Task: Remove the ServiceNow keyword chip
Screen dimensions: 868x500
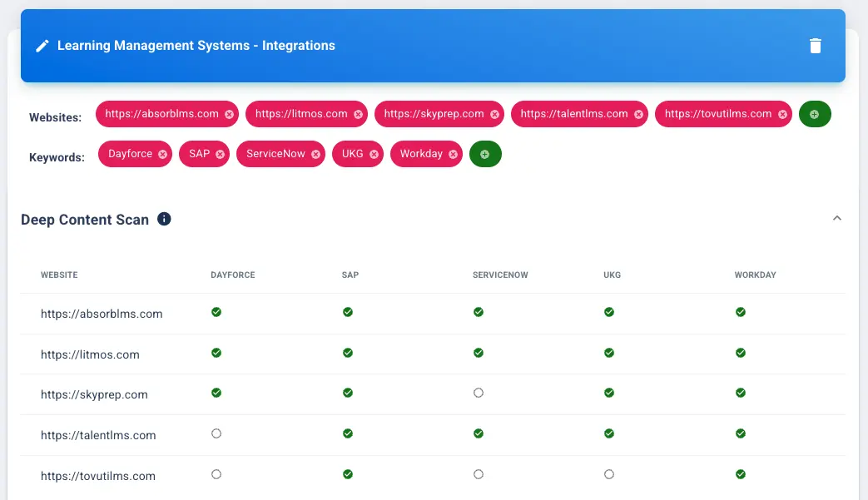Action: click(315, 154)
